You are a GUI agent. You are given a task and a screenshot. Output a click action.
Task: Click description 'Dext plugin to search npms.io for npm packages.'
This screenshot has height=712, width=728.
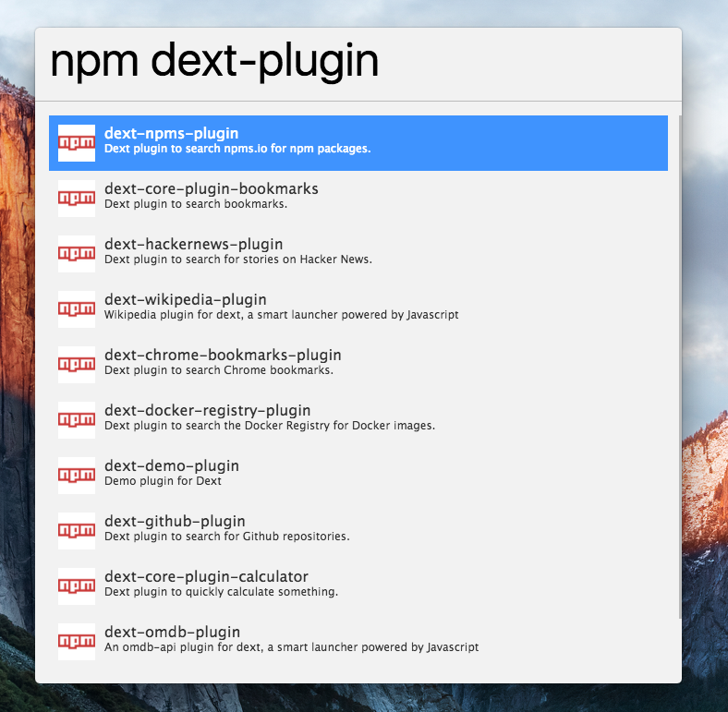pos(237,149)
